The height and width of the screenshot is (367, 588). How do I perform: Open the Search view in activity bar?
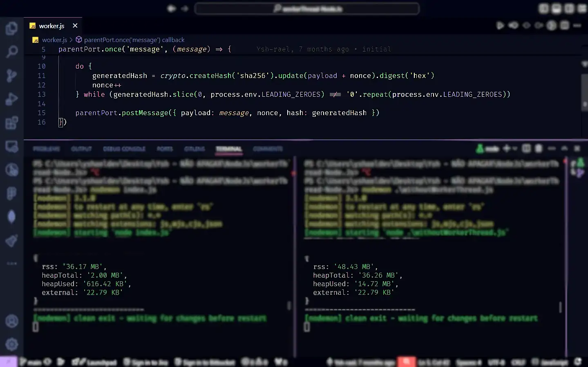[x=11, y=52]
